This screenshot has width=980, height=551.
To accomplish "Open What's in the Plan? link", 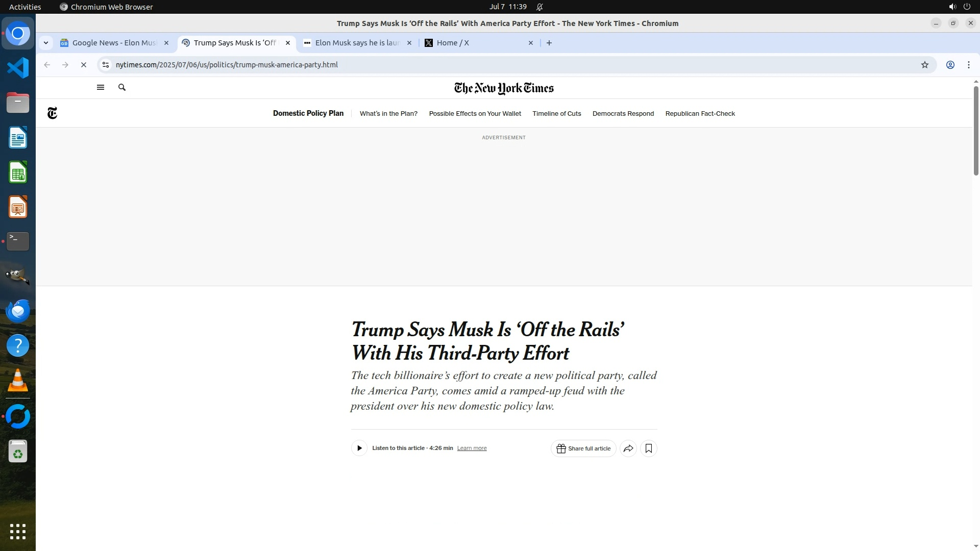I will (388, 114).
